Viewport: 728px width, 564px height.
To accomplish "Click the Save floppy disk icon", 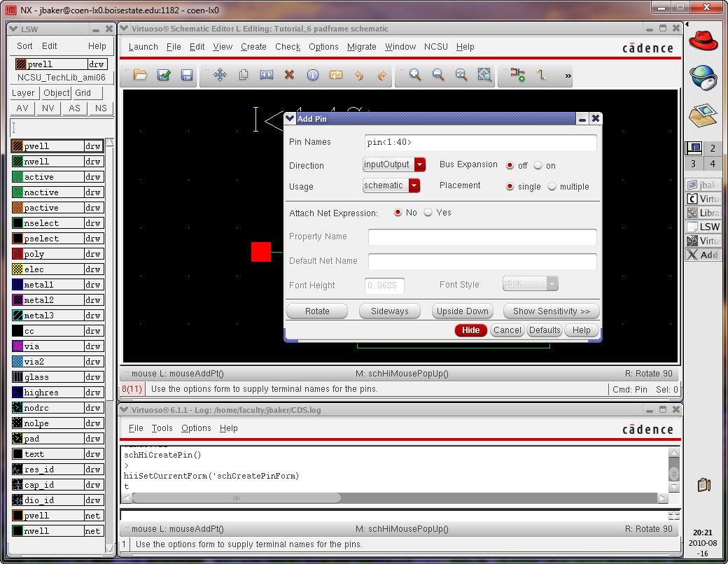I will [x=187, y=75].
